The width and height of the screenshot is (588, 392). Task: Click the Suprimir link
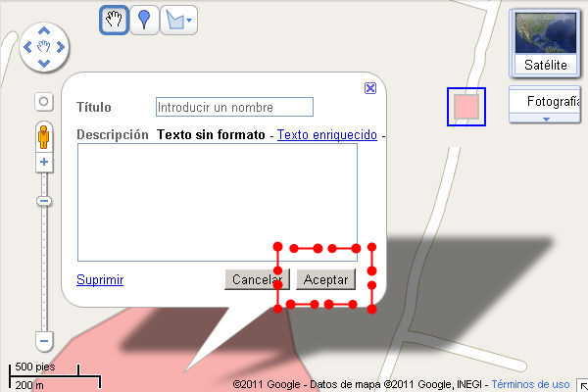click(x=100, y=280)
